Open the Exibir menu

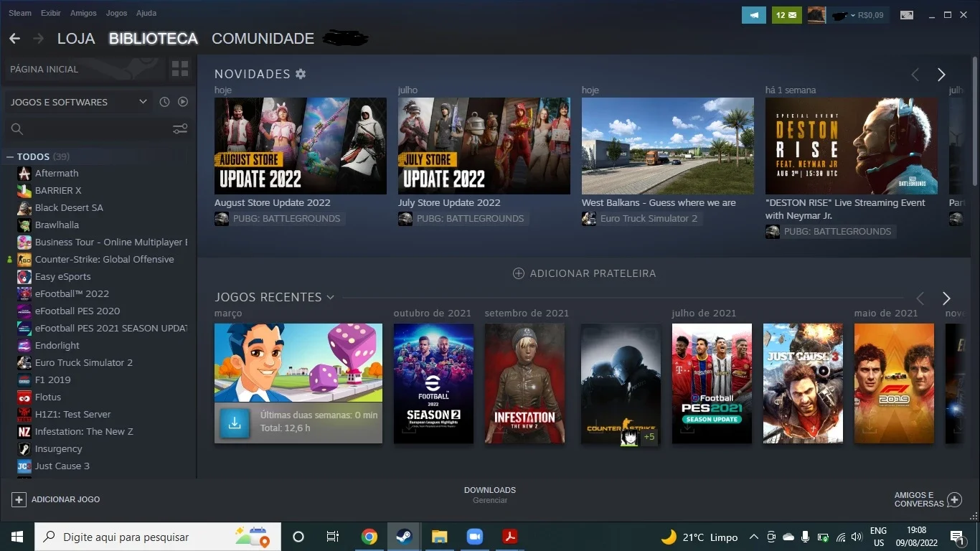tap(51, 13)
